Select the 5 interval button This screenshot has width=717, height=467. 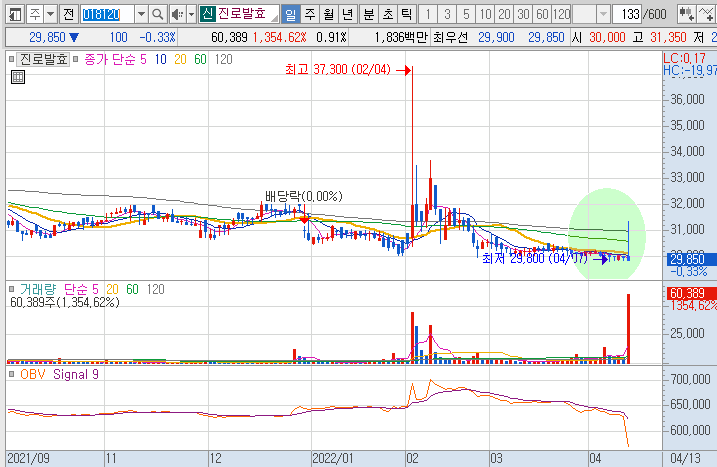coord(466,14)
